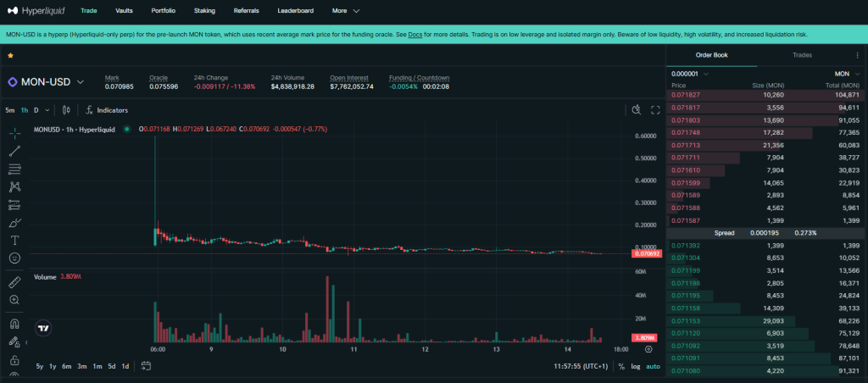
Task: Select the trend line drawing tool
Action: point(14,151)
